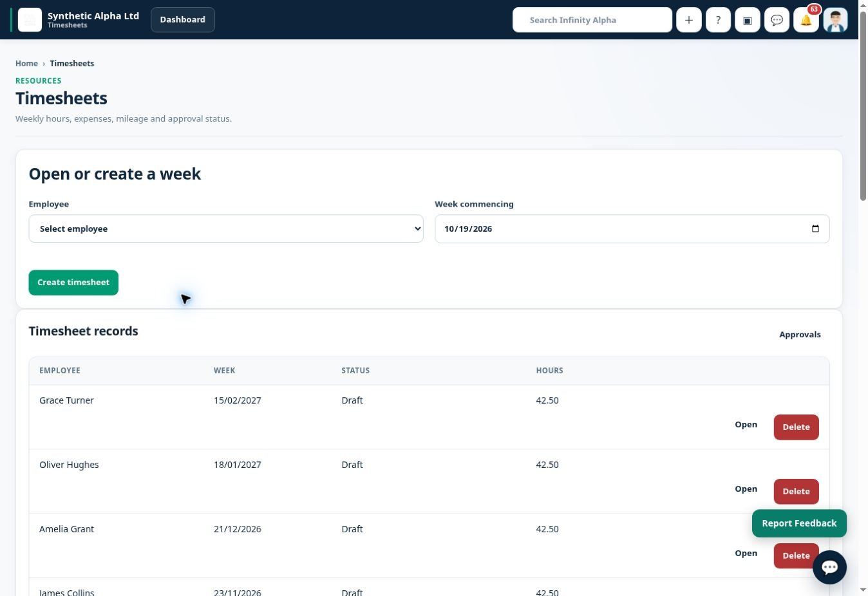Open the floating chat bubble widget
This screenshot has height=596, width=868.
pyautogui.click(x=829, y=567)
